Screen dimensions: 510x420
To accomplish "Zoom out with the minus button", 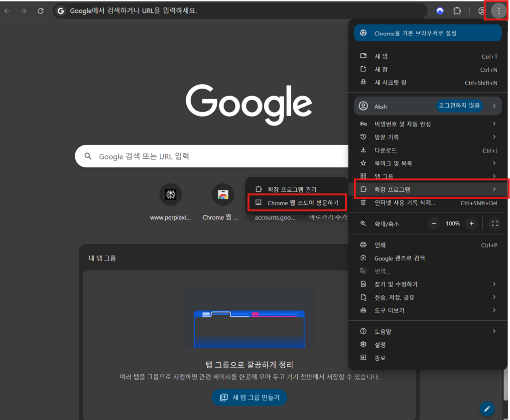I will click(434, 224).
